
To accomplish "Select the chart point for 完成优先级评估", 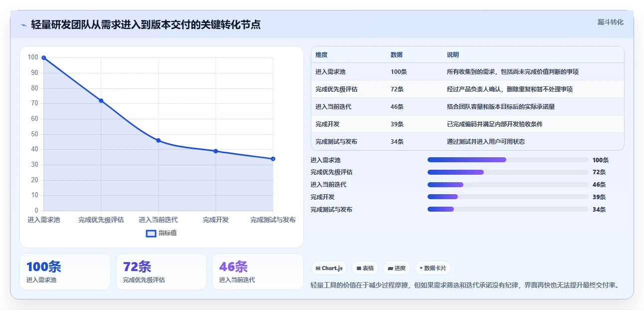I will point(101,101).
